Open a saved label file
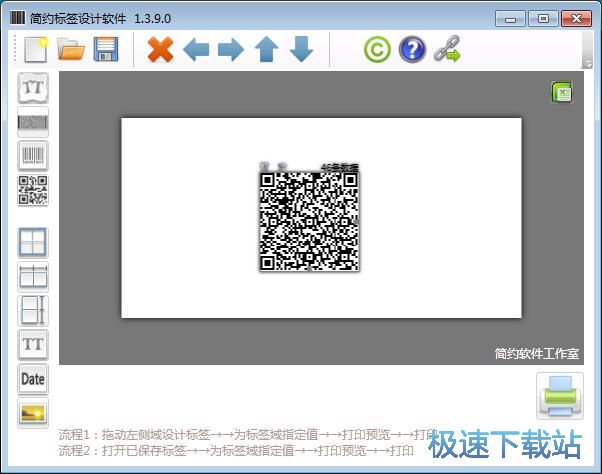The image size is (602, 474). [x=70, y=48]
